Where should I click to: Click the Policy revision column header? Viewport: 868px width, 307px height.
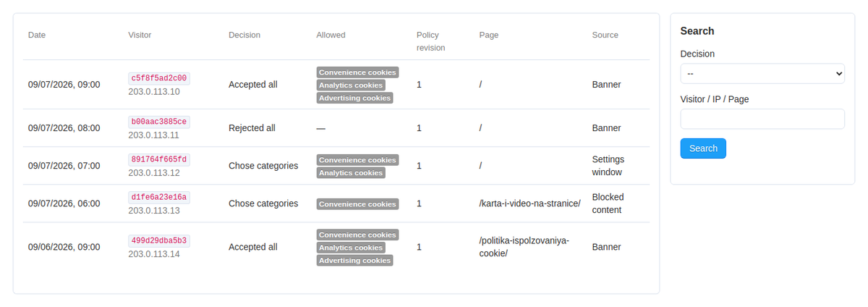pos(431,41)
